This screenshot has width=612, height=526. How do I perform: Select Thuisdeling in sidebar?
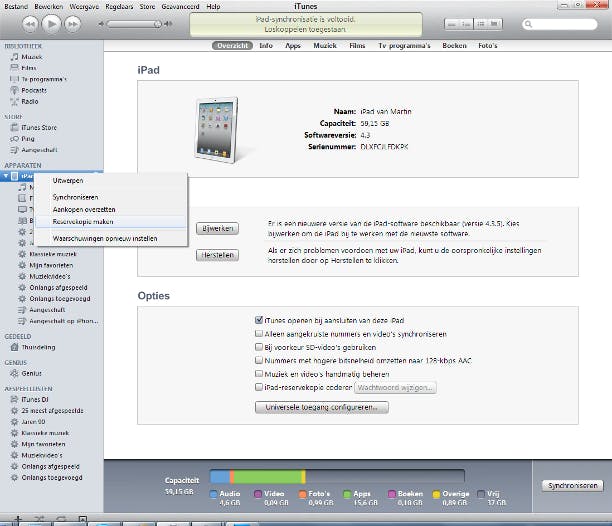[x=38, y=347]
